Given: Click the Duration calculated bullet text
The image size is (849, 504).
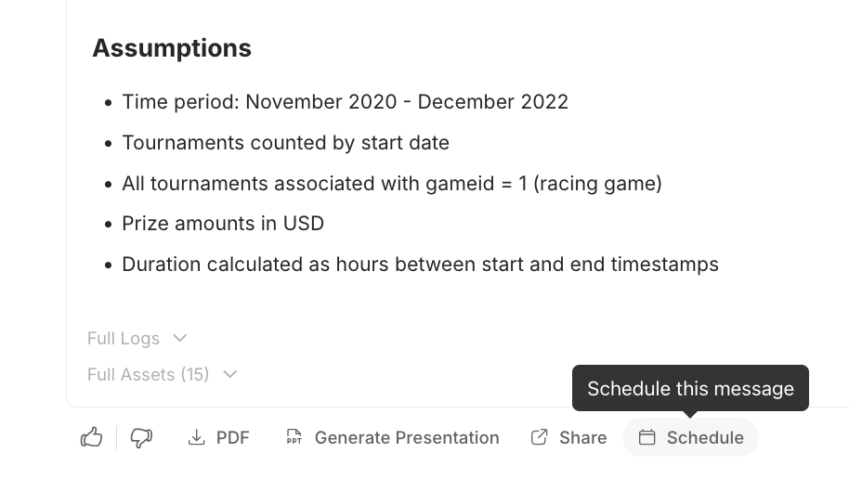Looking at the screenshot, I should (x=420, y=265).
